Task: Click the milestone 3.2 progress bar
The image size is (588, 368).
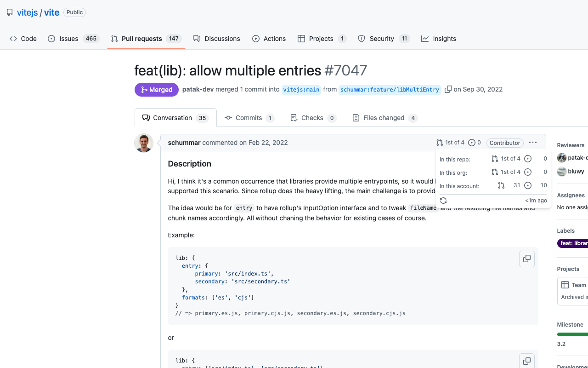Action: pyautogui.click(x=572, y=333)
